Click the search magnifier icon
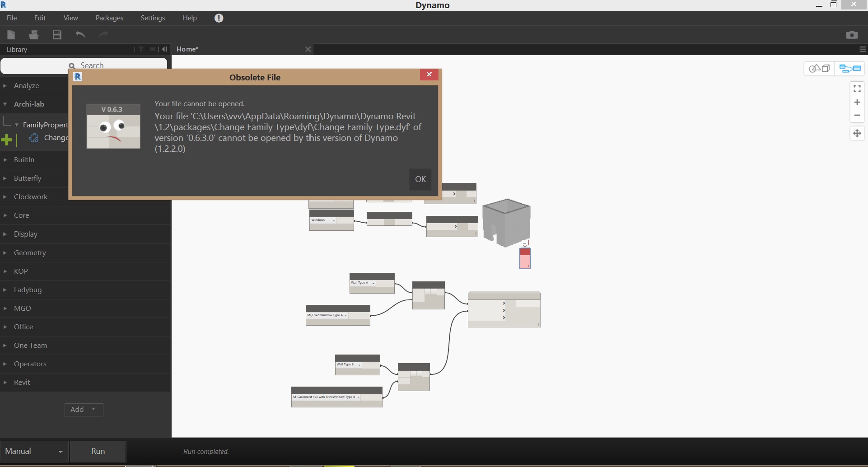 pos(72,65)
